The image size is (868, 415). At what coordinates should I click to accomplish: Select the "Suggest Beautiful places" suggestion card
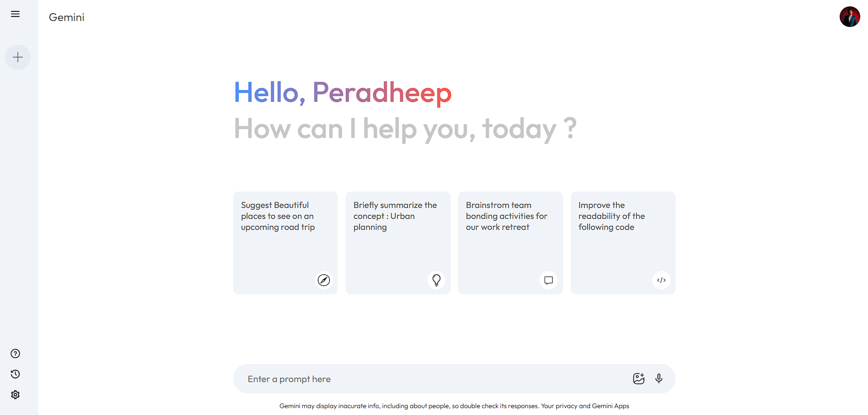(285, 242)
